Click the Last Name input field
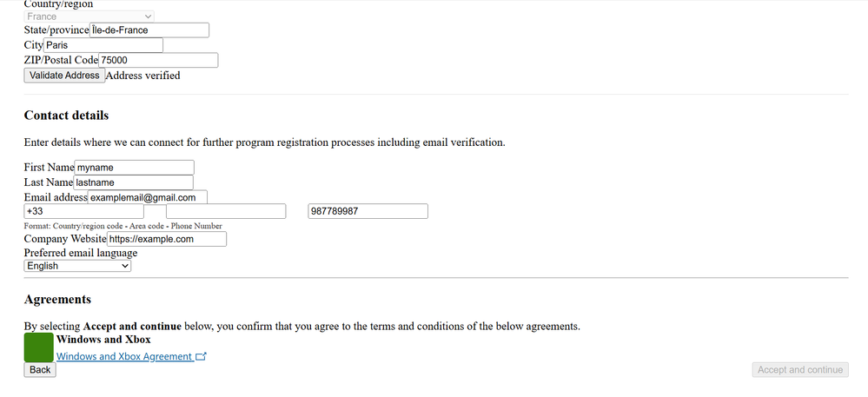The height and width of the screenshot is (397, 868). (133, 182)
